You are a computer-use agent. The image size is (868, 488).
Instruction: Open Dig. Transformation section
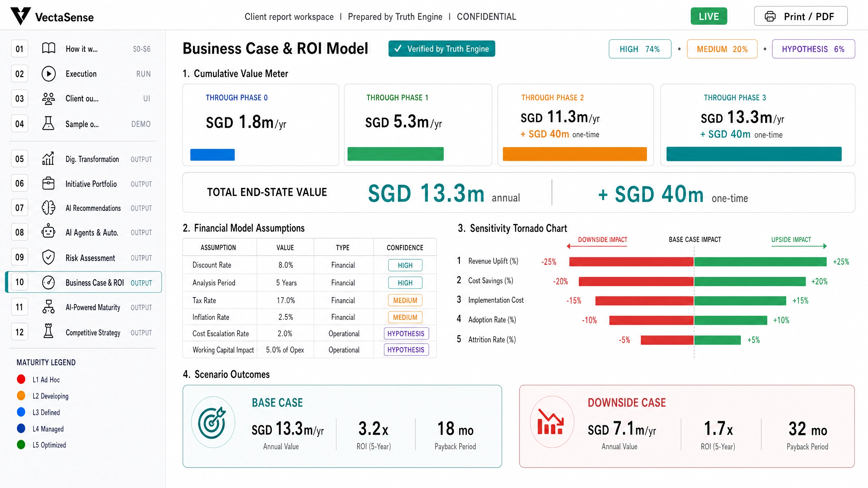point(83,159)
